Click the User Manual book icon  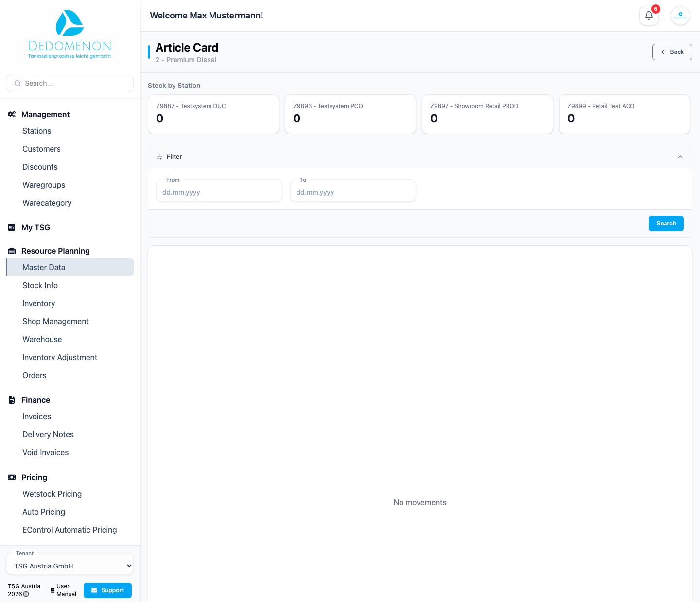pyautogui.click(x=52, y=590)
